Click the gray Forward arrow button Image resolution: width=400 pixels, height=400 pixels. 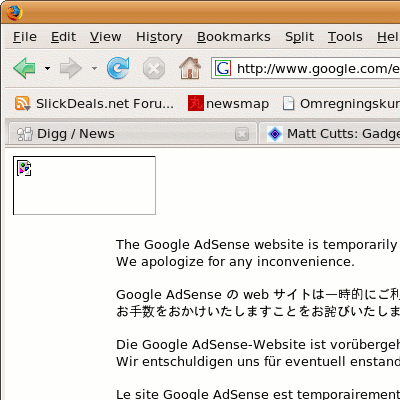click(x=71, y=68)
